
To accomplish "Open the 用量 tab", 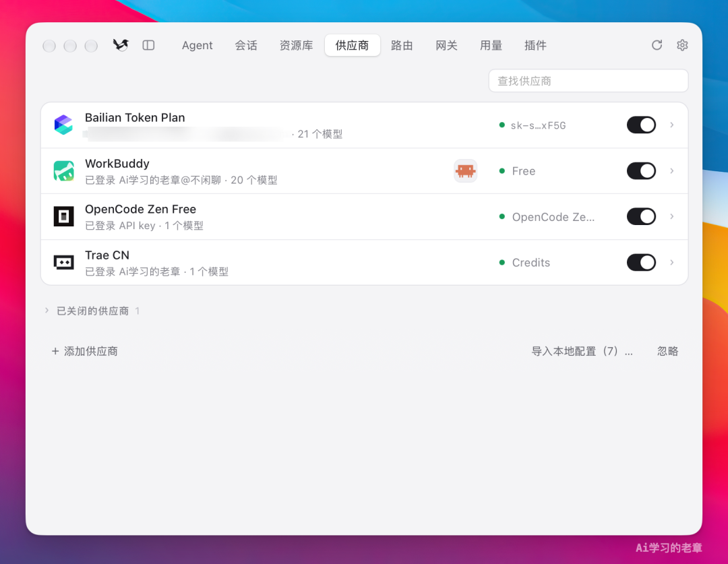I will point(491,45).
